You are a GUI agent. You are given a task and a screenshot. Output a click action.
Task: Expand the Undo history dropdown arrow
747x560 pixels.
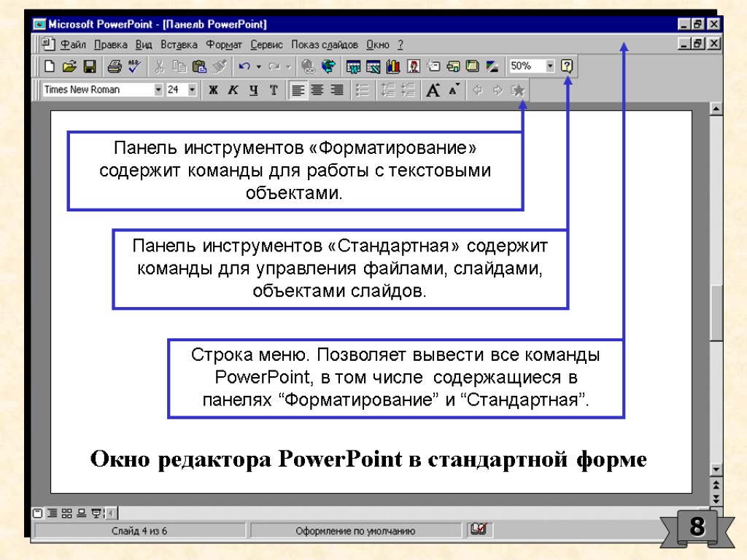(259, 66)
